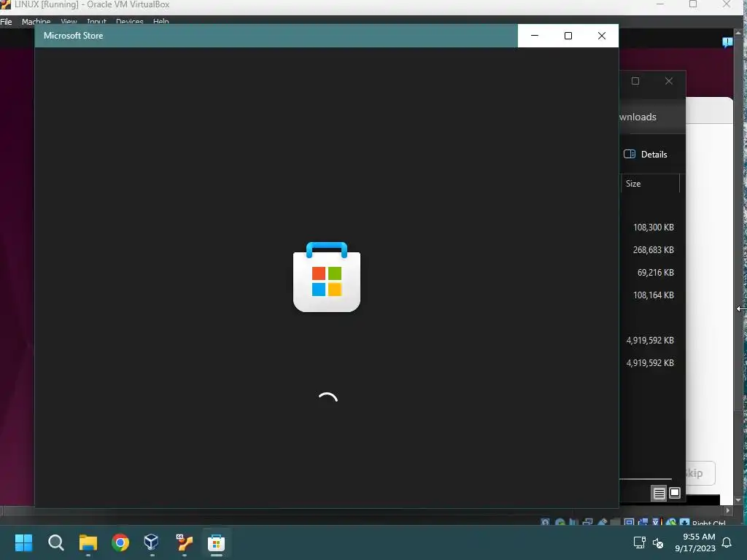Switch to the VirtualBox taskbar icon

152,542
